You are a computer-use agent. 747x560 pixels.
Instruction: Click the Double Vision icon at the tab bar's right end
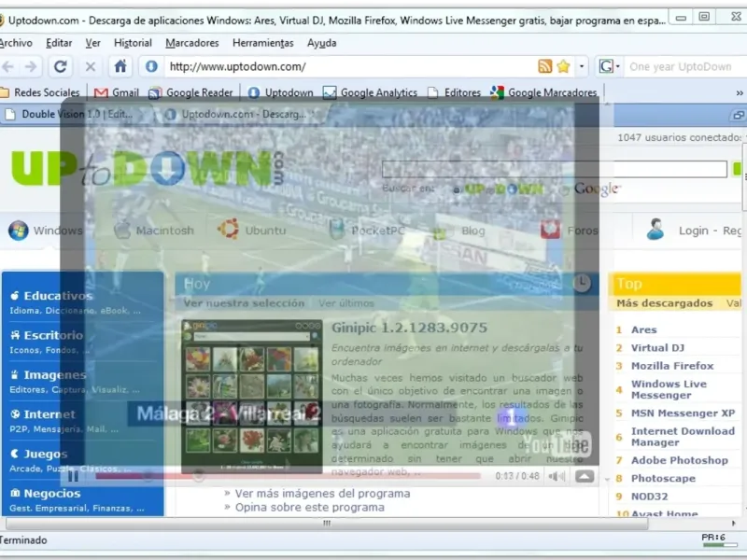[738, 115]
